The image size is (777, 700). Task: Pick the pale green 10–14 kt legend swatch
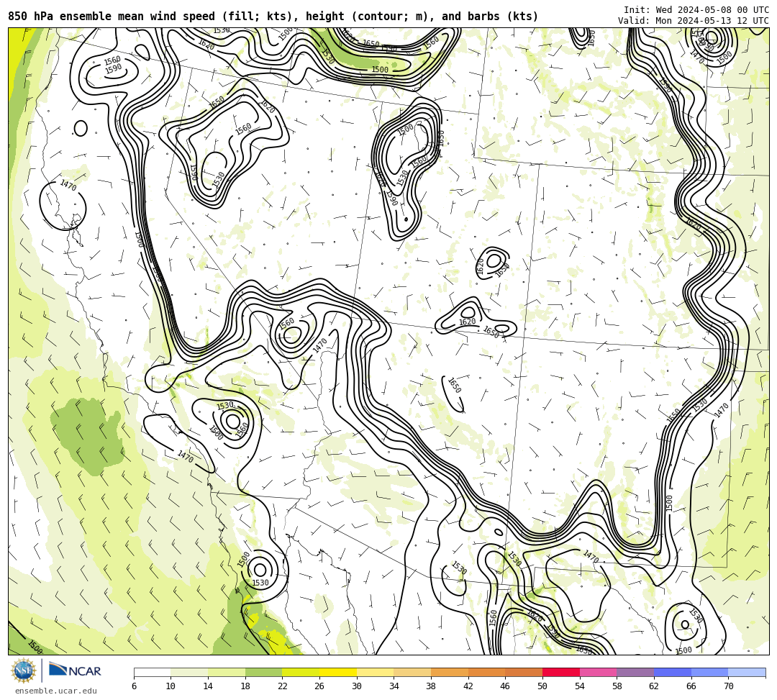tap(189, 672)
